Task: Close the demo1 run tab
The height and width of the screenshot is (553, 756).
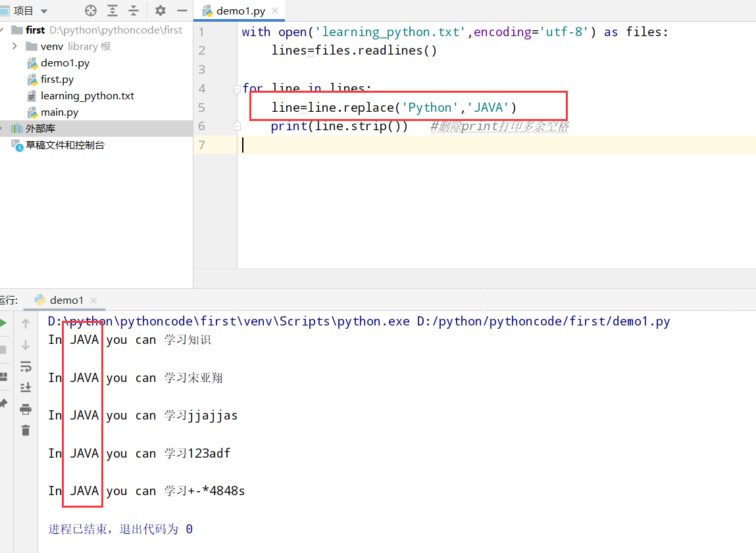Action: coord(93,300)
